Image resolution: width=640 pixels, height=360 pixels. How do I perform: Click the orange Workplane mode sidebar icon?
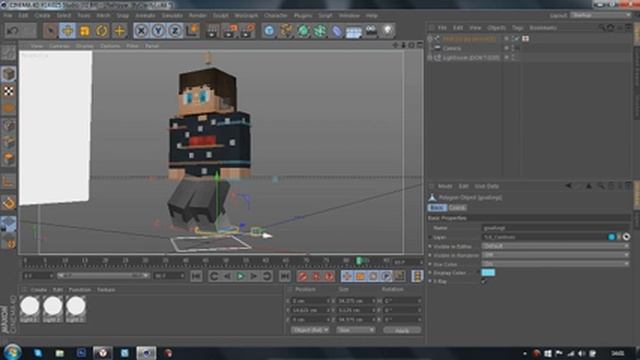(x=8, y=108)
